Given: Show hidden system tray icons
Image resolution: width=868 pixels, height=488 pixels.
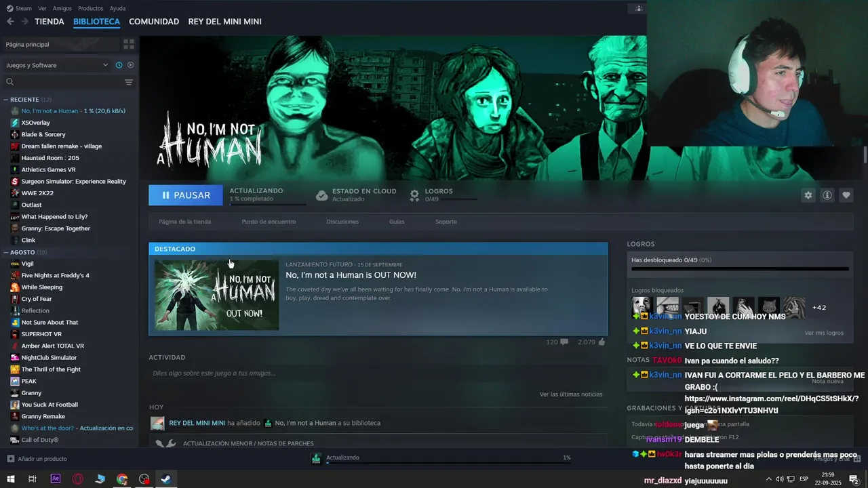Looking at the screenshot, I should click(768, 479).
